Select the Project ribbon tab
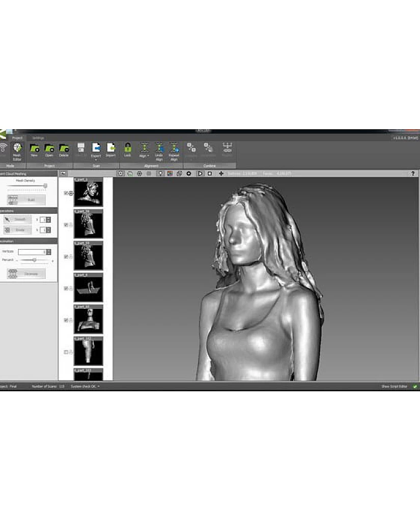Screen dimensions: 420x521 point(18,138)
